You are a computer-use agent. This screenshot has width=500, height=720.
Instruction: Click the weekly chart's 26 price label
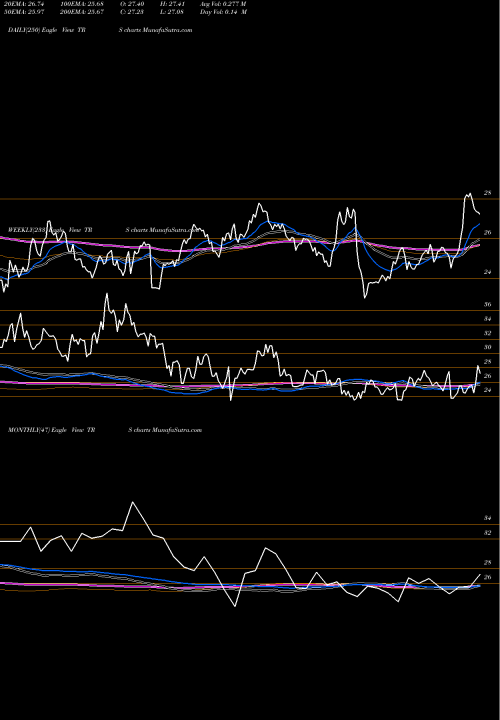tap(488, 376)
